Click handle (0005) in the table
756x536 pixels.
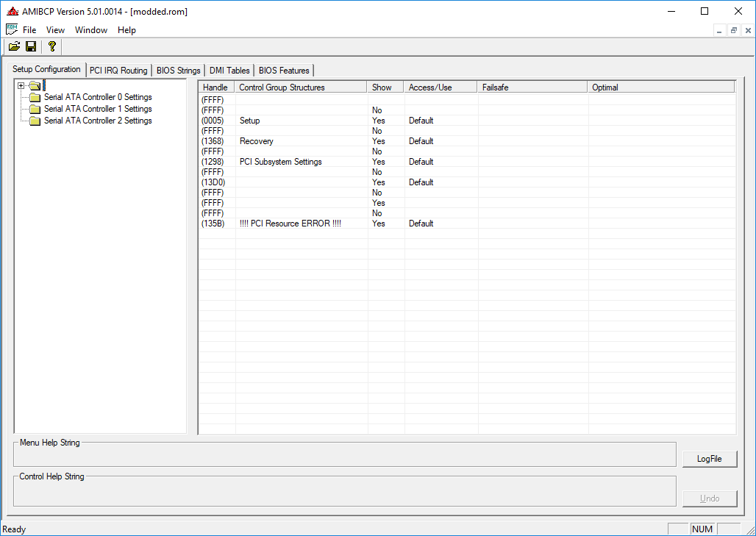point(213,121)
